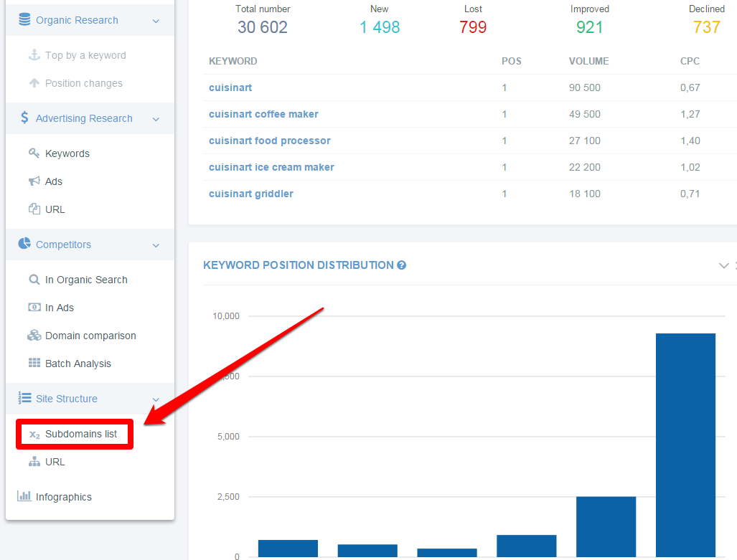Viewport: 737px width, 560px height.
Task: Go to Top by a keyword
Action: (85, 55)
